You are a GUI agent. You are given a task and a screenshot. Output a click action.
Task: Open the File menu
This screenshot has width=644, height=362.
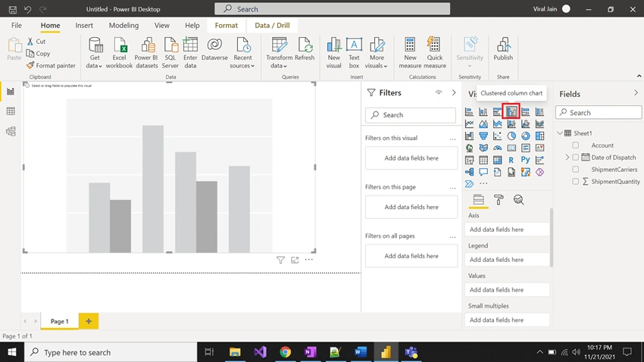[17, 26]
